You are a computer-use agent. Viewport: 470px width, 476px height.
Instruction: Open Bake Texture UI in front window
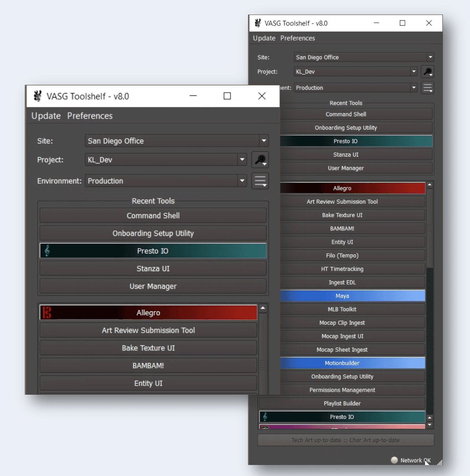pyautogui.click(x=148, y=348)
